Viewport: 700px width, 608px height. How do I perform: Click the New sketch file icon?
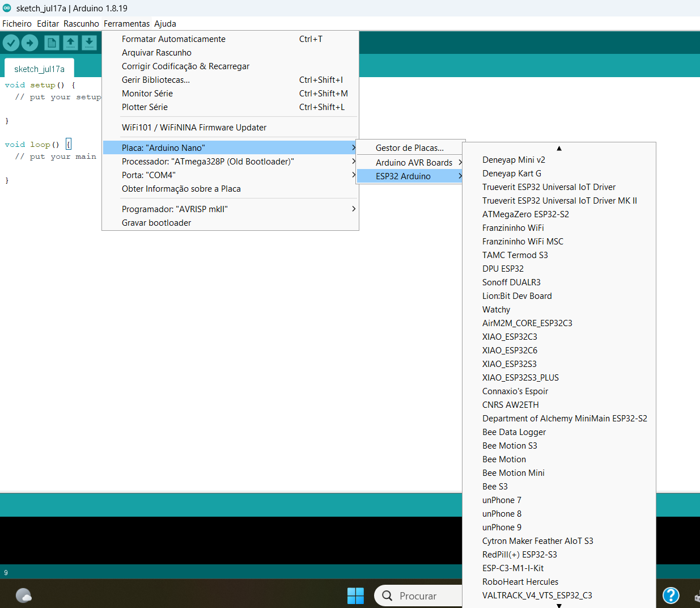click(52, 43)
